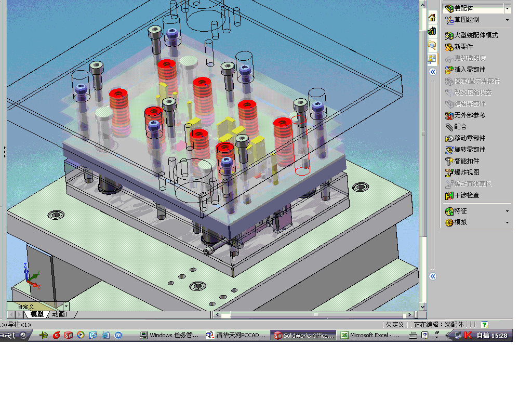Image resolution: width=532 pixels, height=399 pixels.
Task: Expand the 装配体 toolbar dropdown arrow
Action: coord(507,8)
